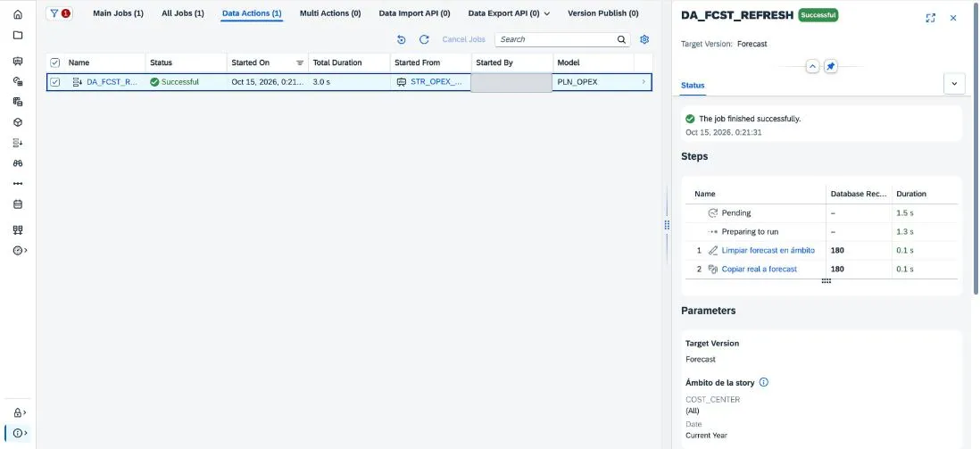980x449 pixels.
Task: Open the Multi Actions tab
Action: tap(330, 13)
